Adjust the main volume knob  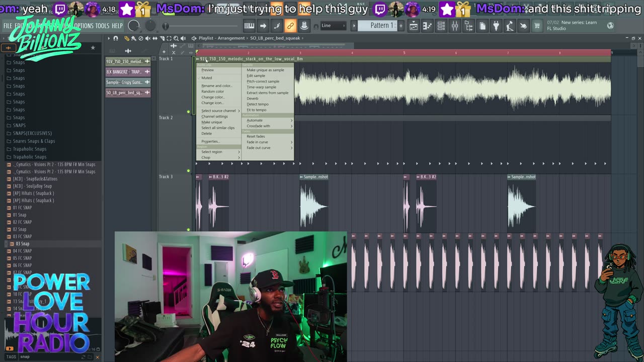[x=134, y=26]
